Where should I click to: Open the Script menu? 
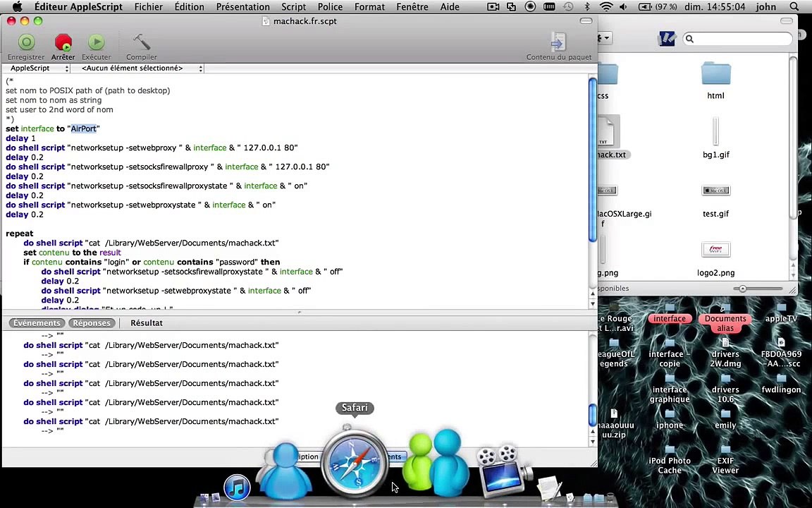click(294, 7)
